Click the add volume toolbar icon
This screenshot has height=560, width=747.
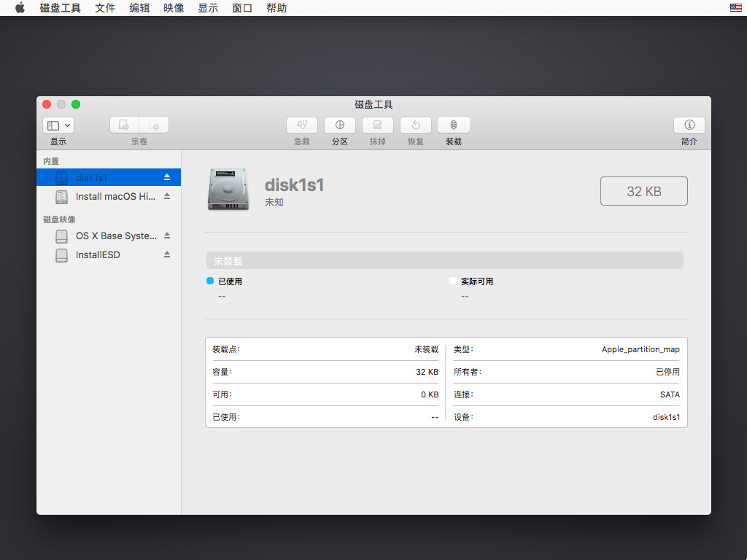(x=124, y=125)
